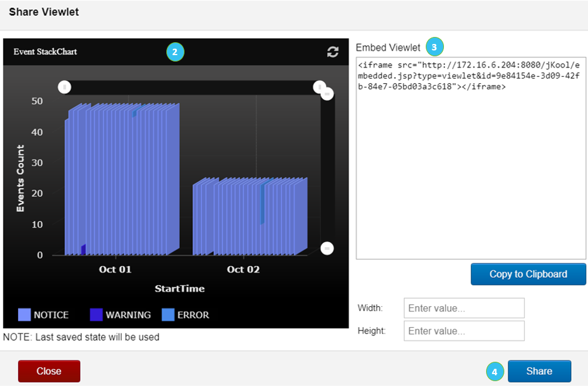
Task: Click the refresh icon on Event StackChart
Action: [333, 52]
